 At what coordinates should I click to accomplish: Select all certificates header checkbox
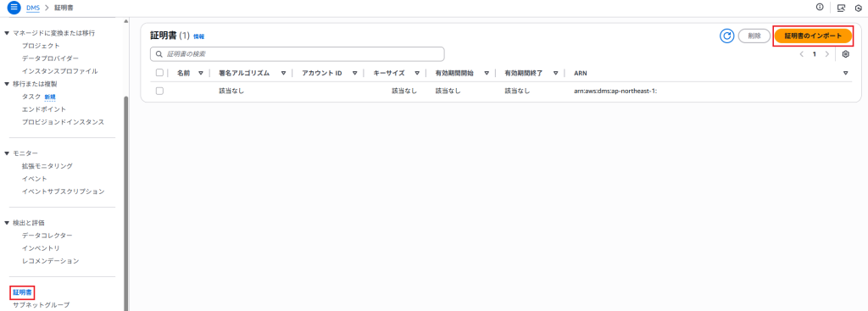(x=160, y=73)
